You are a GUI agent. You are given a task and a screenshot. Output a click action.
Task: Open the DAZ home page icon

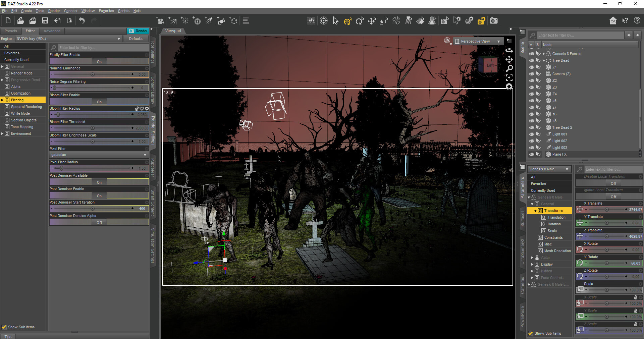(613, 21)
